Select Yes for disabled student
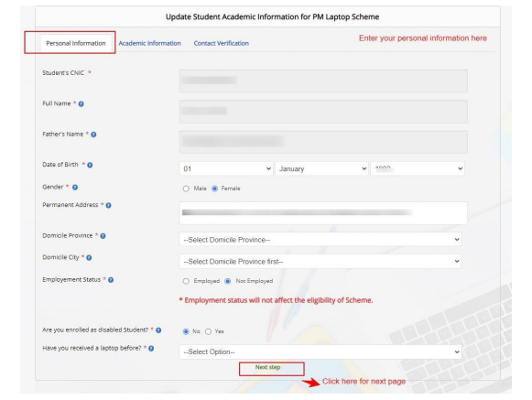Viewport: 532px width, 400px height. coord(209,331)
